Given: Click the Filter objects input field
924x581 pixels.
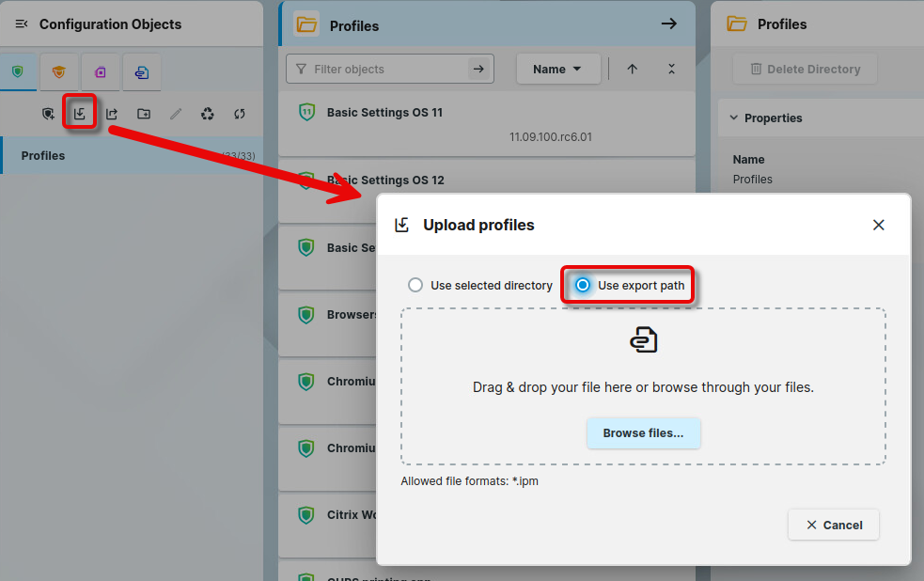Looking at the screenshot, I should pyautogui.click(x=387, y=69).
